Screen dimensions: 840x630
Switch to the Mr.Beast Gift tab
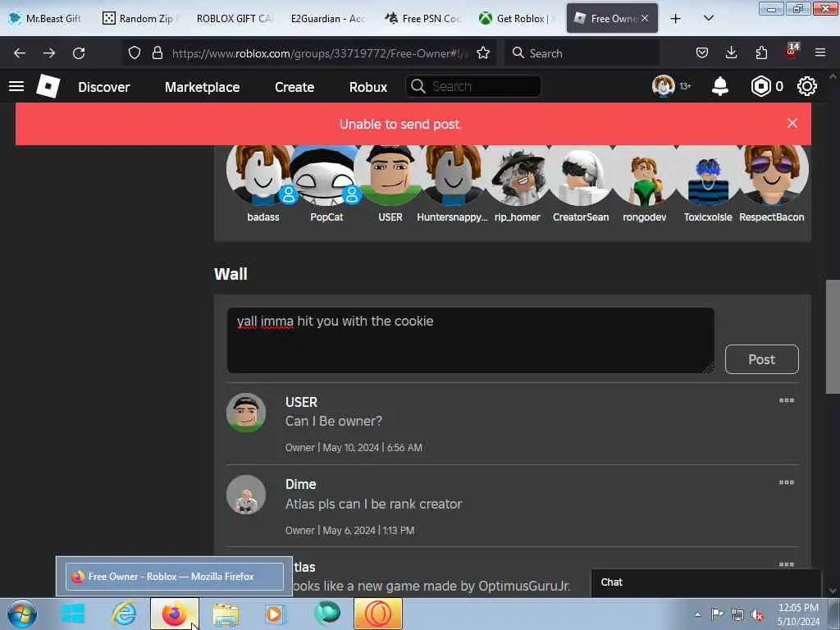[46, 18]
